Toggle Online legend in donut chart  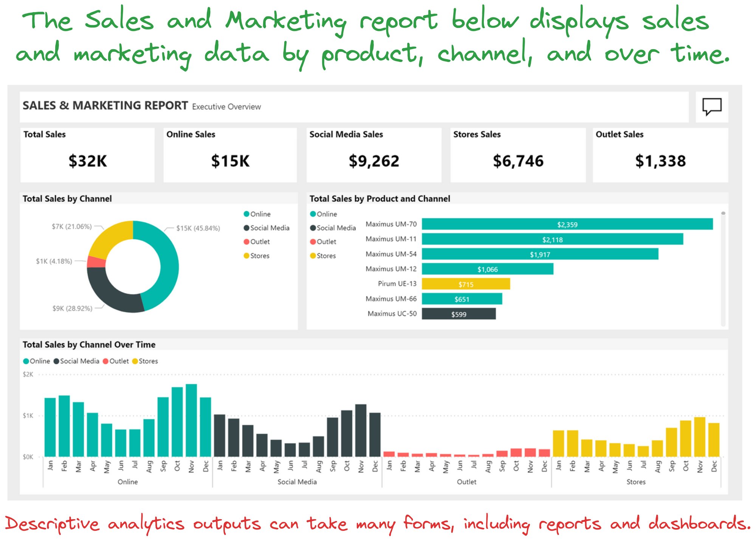click(x=257, y=214)
